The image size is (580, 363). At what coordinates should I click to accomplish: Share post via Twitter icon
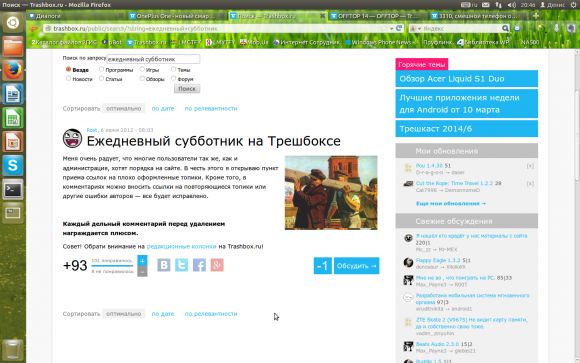[x=181, y=265]
